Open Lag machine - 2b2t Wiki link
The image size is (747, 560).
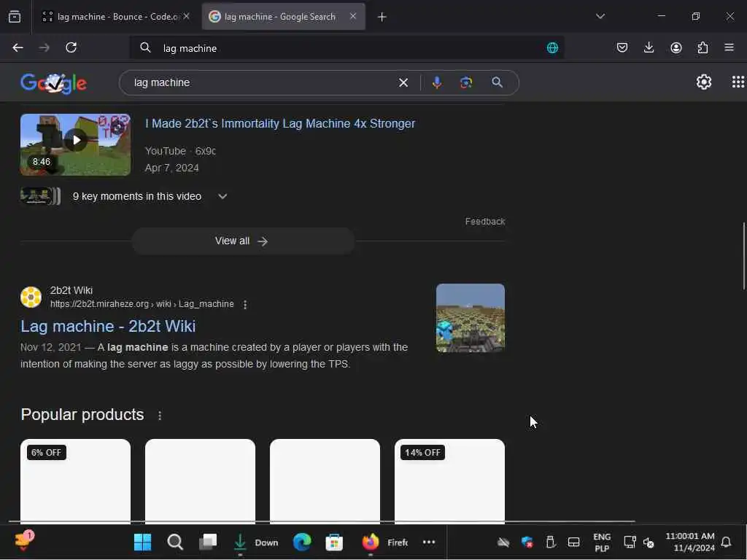click(108, 326)
